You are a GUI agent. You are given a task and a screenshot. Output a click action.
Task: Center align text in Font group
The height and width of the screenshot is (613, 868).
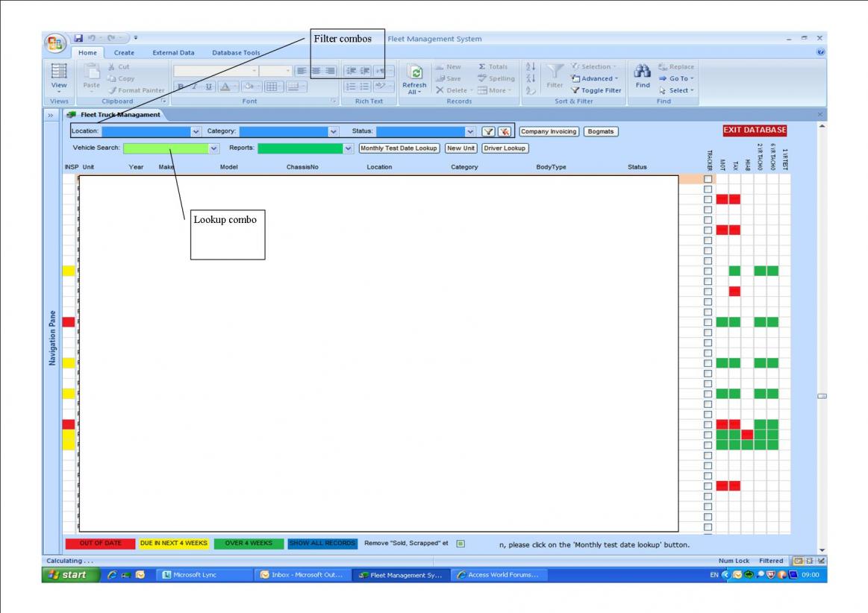point(316,71)
